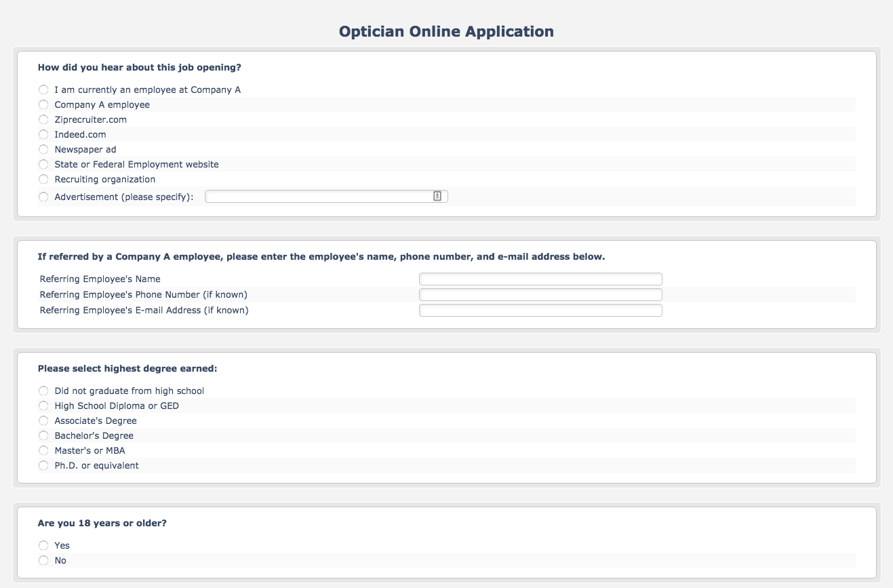Answer Yes to 18 years or older
The image size is (893, 588).
tap(43, 545)
